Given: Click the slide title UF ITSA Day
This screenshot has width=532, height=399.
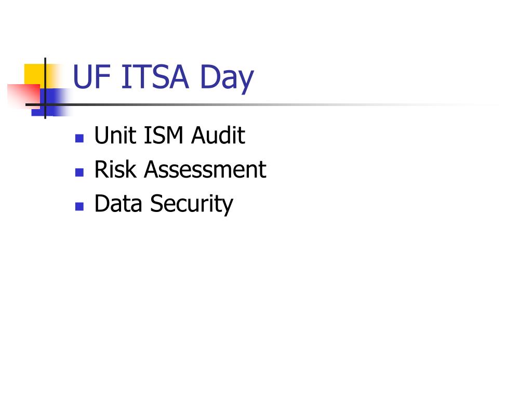Looking at the screenshot, I should click(x=163, y=78).
